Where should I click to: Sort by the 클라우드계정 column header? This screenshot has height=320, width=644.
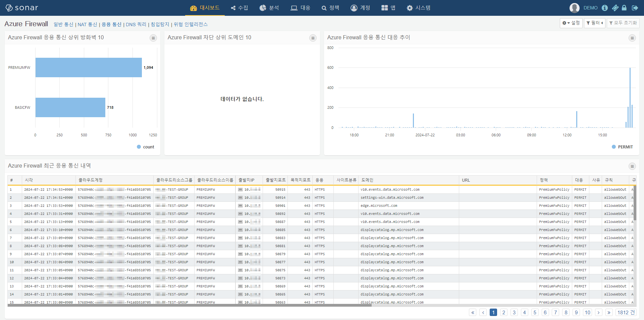pos(115,180)
